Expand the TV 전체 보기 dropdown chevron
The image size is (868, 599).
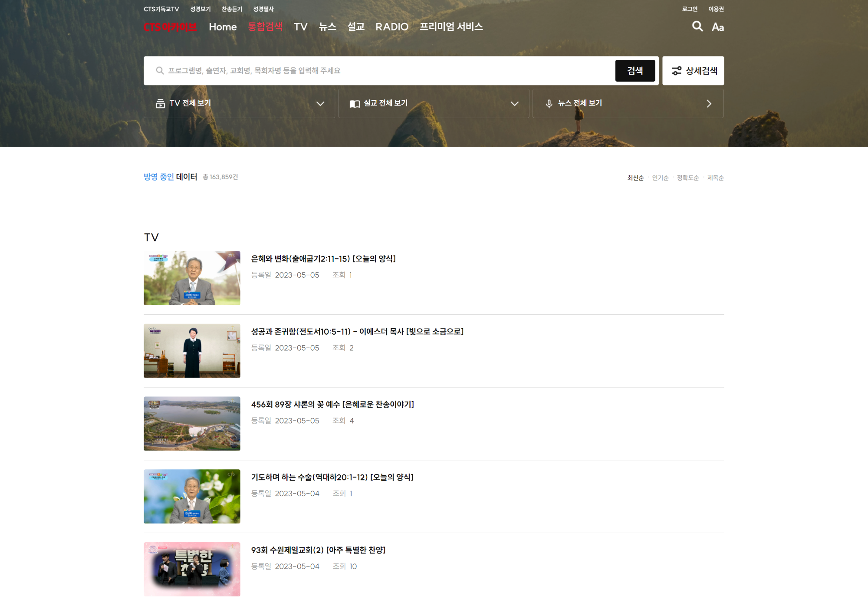point(320,104)
